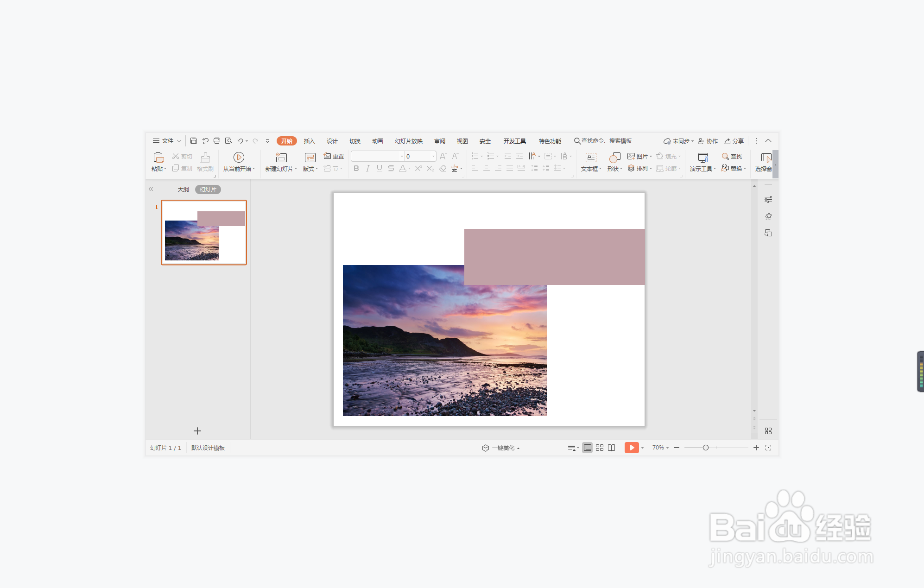
Task: Click the presentation tools (演示工具) icon
Action: coord(703,158)
